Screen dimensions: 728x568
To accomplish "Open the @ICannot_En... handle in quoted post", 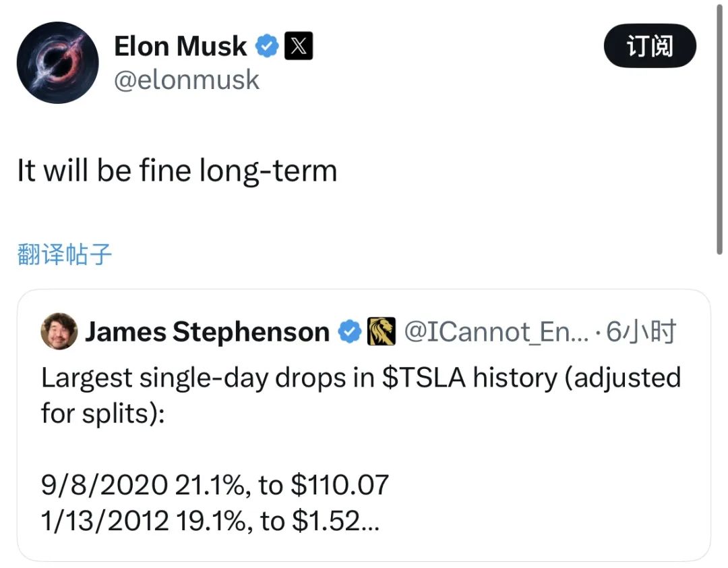I will pos(496,332).
